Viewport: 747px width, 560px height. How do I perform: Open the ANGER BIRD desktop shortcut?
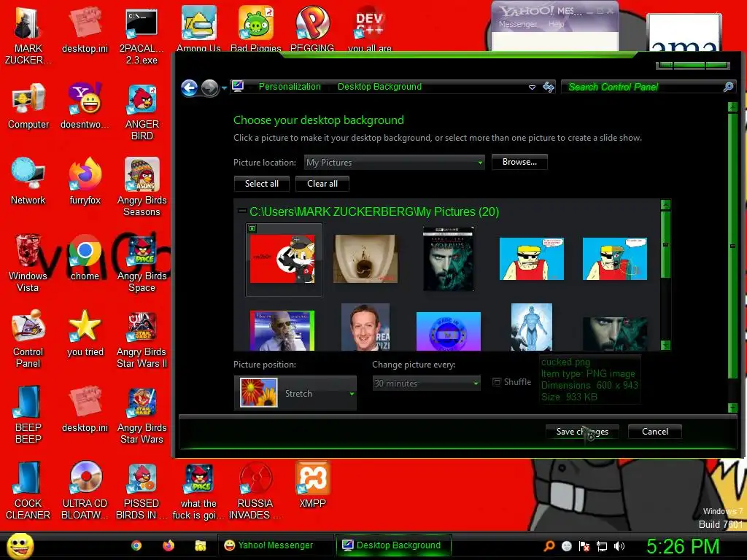click(x=142, y=112)
